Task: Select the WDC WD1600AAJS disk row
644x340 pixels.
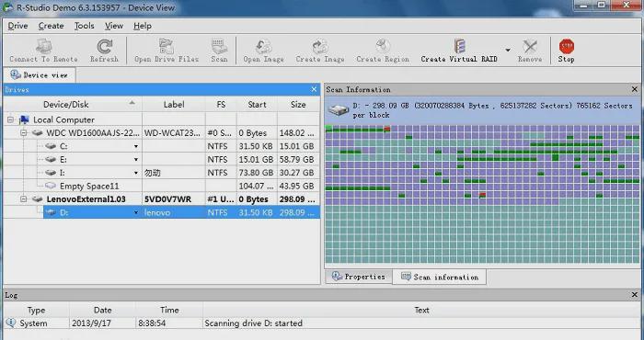Action: point(175,133)
